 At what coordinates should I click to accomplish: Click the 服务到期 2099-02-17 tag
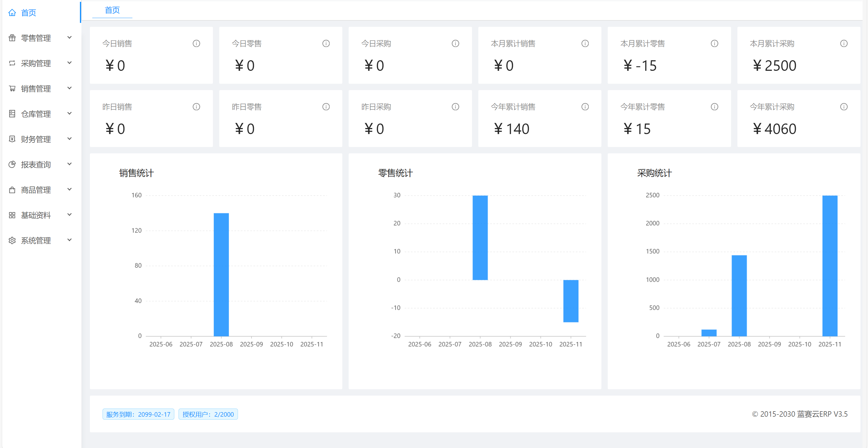(x=138, y=414)
